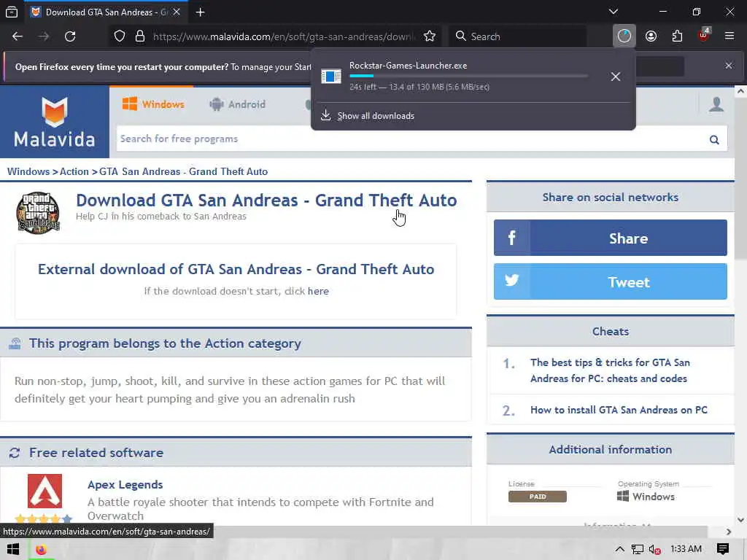The height and width of the screenshot is (560, 747).
Task: Show all downloads
Action: 376,116
